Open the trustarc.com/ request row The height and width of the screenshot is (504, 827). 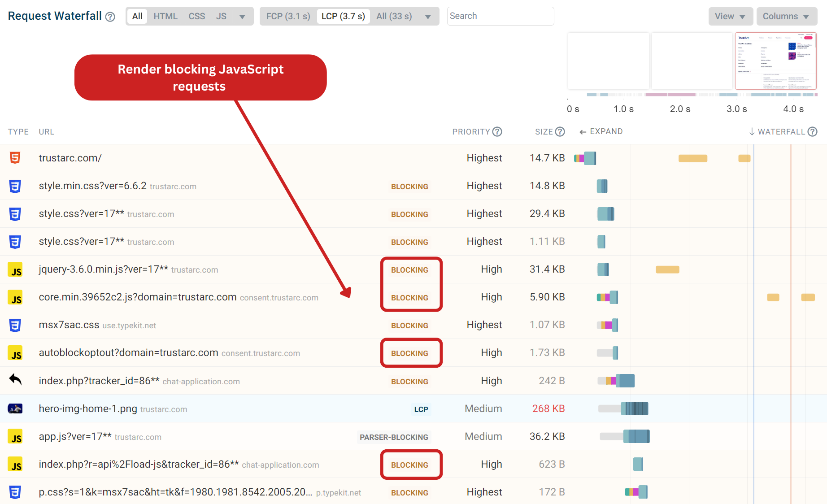pyautogui.click(x=413, y=158)
